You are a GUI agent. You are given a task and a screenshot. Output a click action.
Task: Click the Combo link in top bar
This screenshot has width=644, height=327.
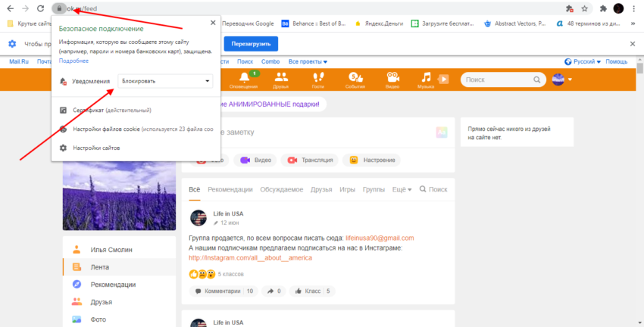pyautogui.click(x=270, y=61)
